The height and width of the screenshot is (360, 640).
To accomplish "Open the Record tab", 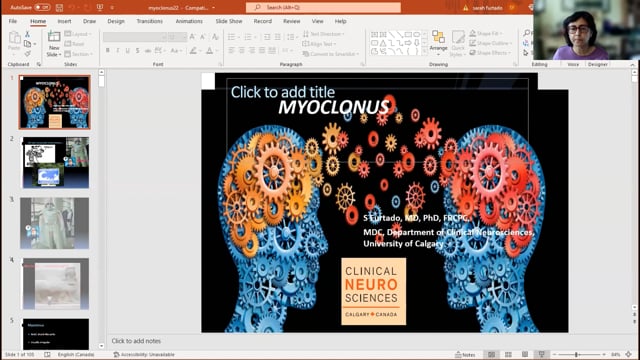I will click(262, 21).
